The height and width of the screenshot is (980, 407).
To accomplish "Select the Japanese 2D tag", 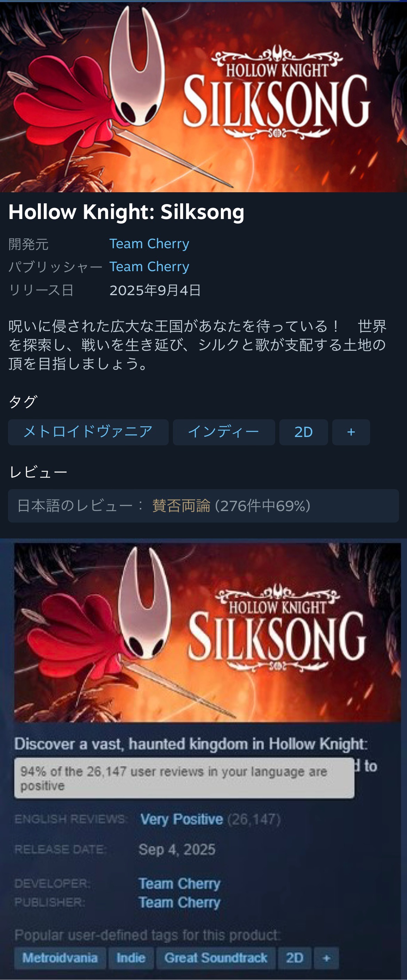I will point(303,432).
